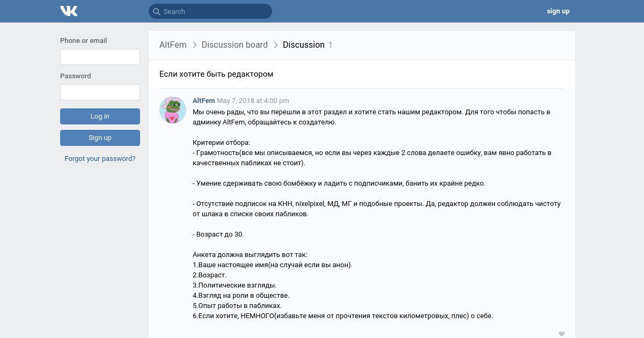Click the line "3.Политические взгляды."
644x338 pixels.
coord(235,285)
